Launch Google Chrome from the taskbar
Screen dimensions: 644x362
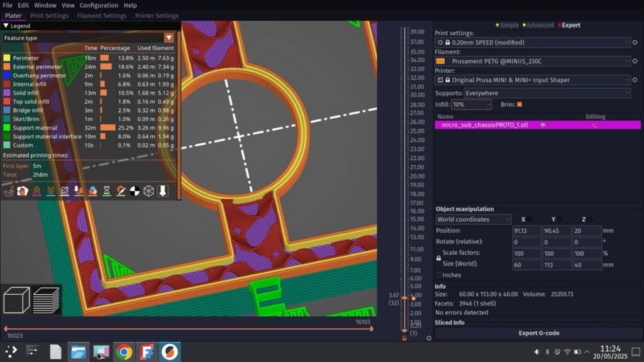point(124,352)
